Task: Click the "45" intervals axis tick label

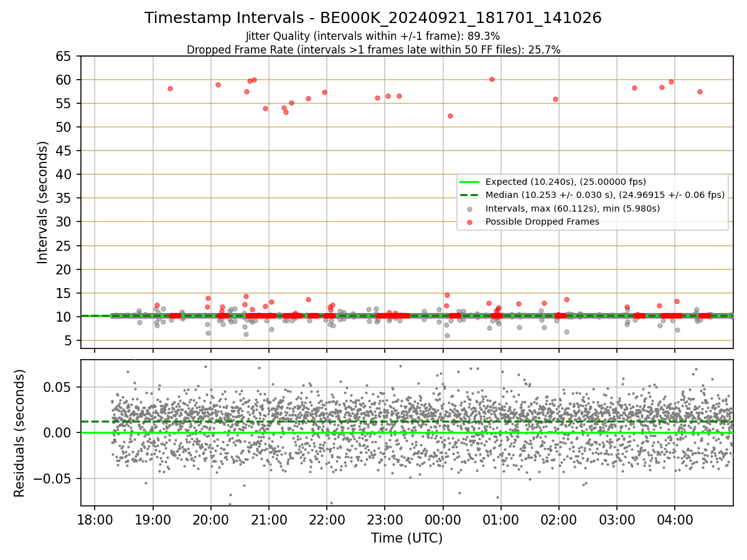Action: click(x=65, y=151)
